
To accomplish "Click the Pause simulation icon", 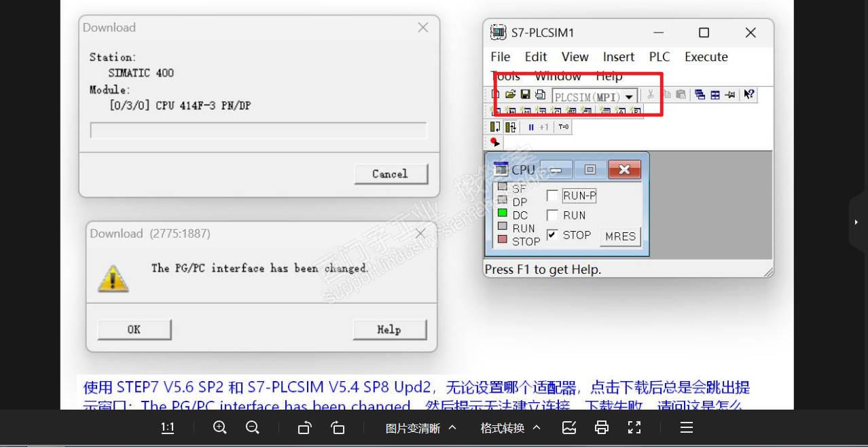I will tap(530, 127).
